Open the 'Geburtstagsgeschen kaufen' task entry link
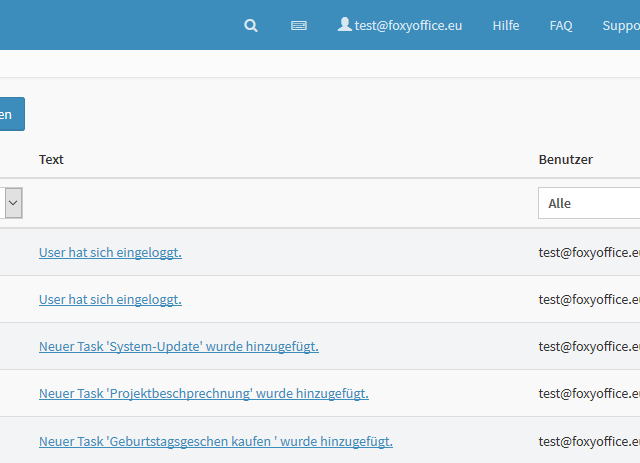Viewport: 640px width, 463px height. (x=215, y=440)
